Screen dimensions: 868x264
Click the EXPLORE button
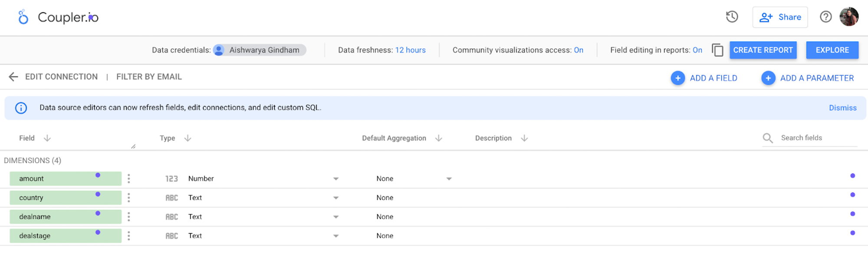(832, 50)
